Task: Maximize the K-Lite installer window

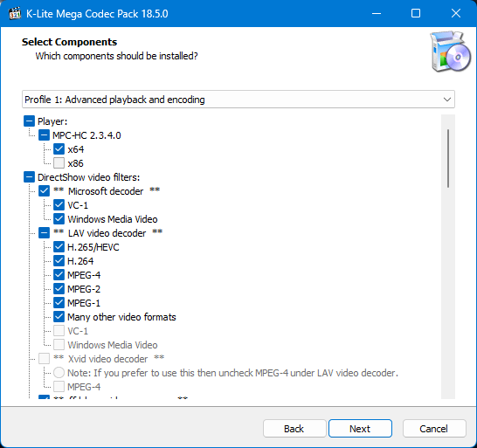Action: click(416, 13)
